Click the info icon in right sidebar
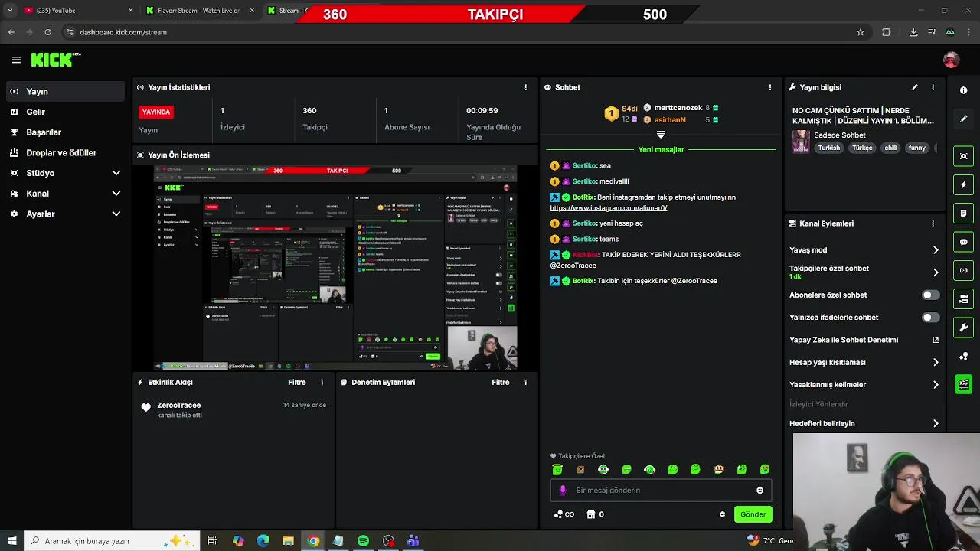 [x=963, y=90]
